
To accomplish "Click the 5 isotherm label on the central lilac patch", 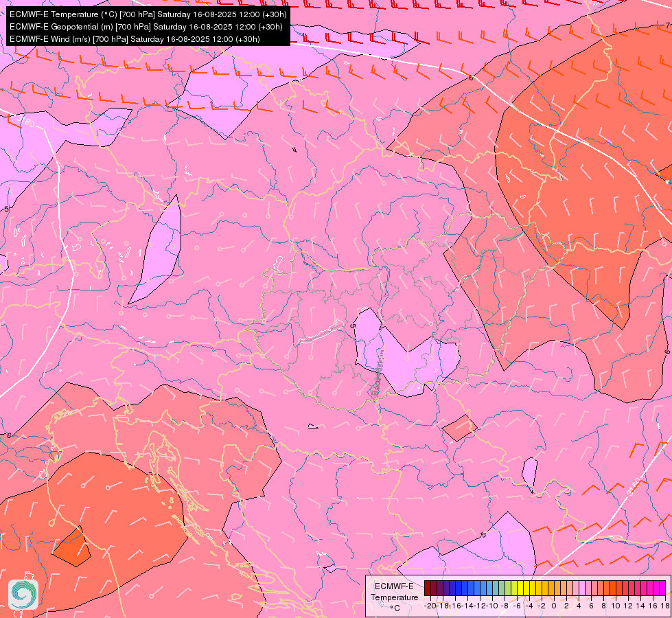I will coord(353,326).
